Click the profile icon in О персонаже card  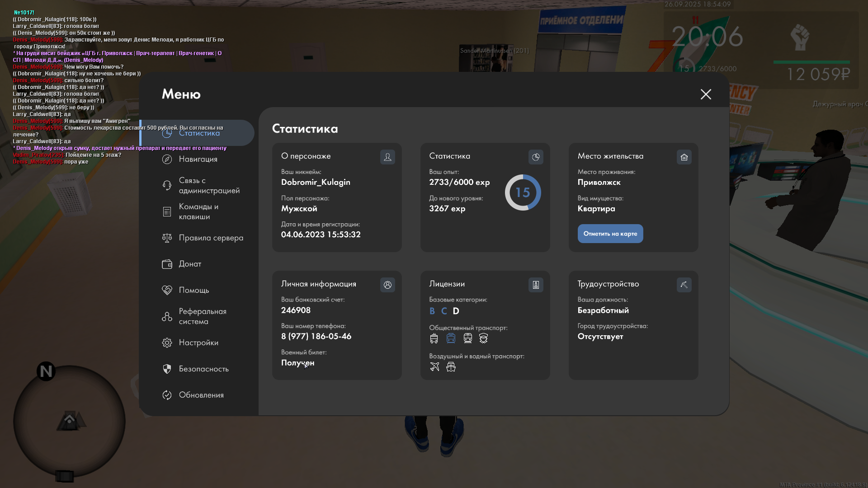pyautogui.click(x=387, y=157)
